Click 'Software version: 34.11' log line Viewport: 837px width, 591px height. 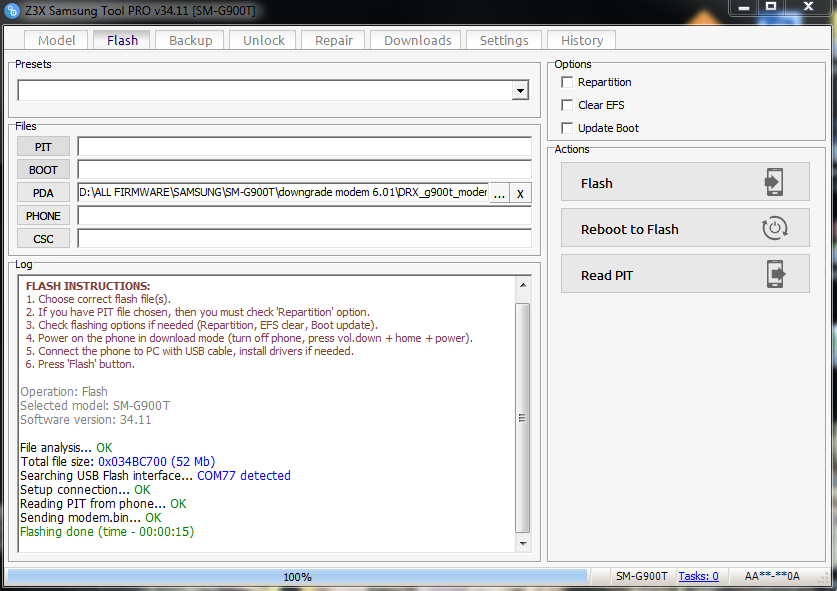[85, 420]
